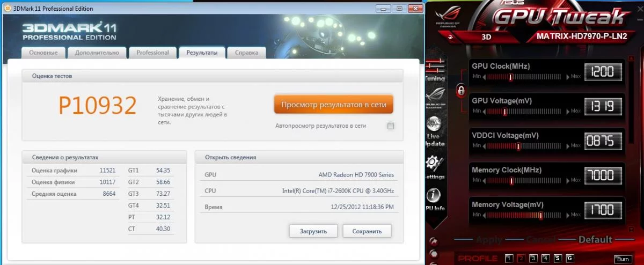Screen dimensions: 644x265
Task: Increase Memory Voltage with Max arrow
Action: click(x=567, y=215)
